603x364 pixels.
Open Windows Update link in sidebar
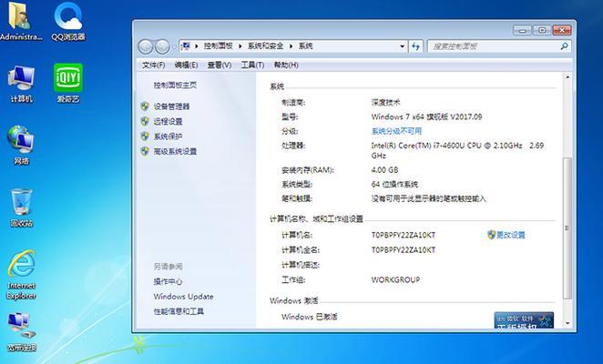[183, 297]
